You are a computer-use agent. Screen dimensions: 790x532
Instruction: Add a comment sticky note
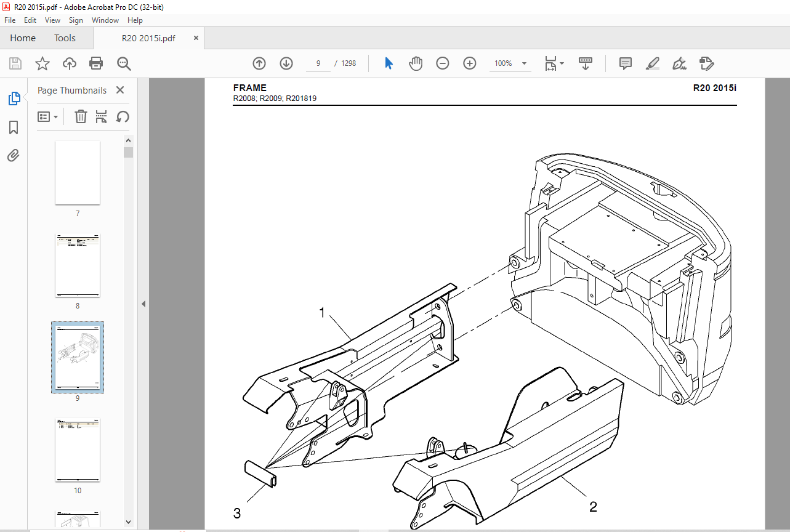626,63
